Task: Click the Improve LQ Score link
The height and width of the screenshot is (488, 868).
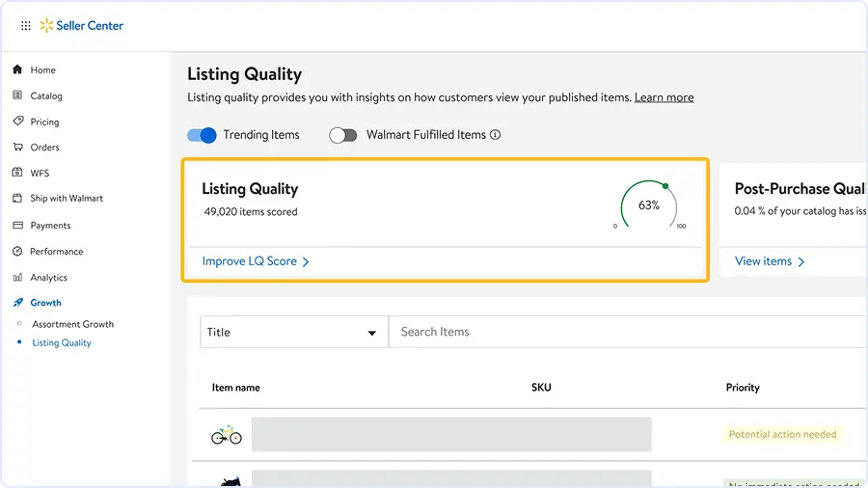Action: tap(249, 261)
